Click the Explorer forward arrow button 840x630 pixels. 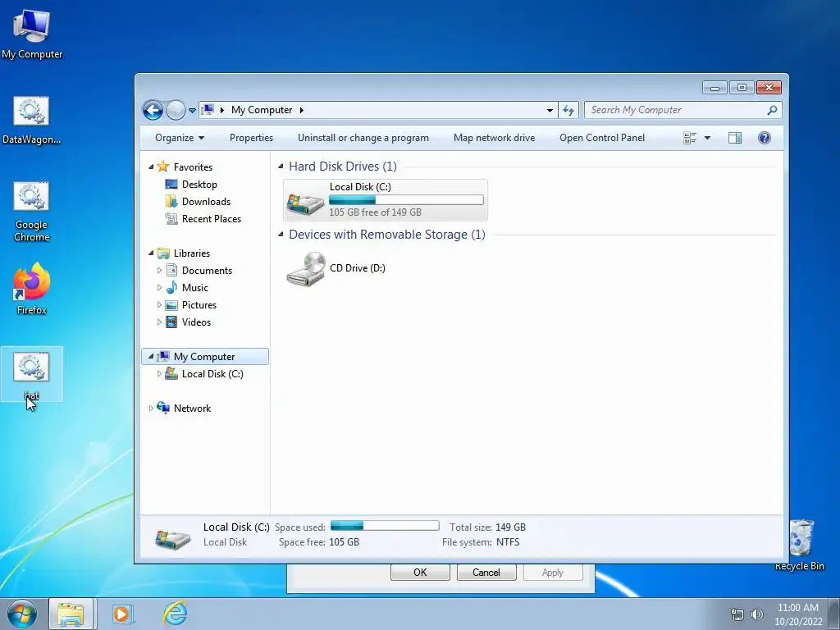tap(176, 111)
